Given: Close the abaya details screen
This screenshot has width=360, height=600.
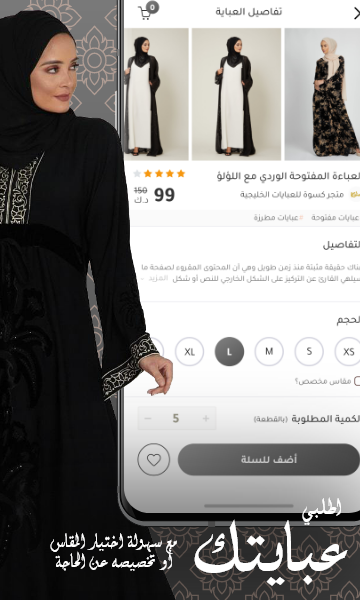Looking at the screenshot, I should click(356, 14).
